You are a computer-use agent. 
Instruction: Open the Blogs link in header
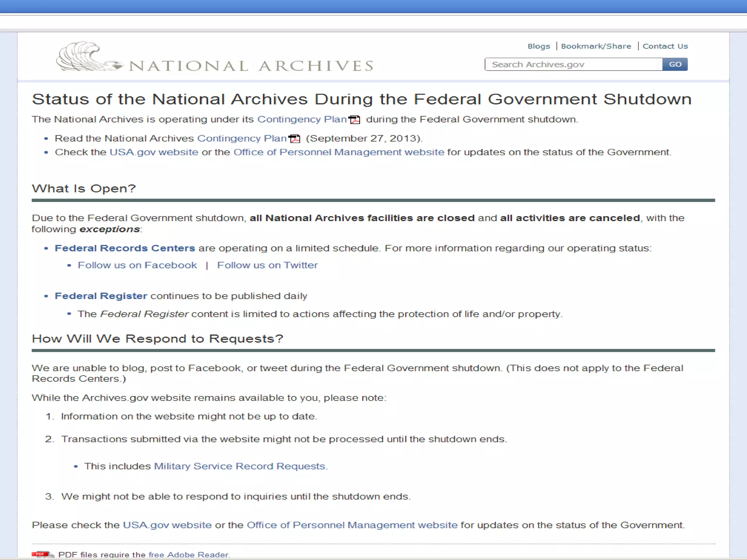(538, 46)
